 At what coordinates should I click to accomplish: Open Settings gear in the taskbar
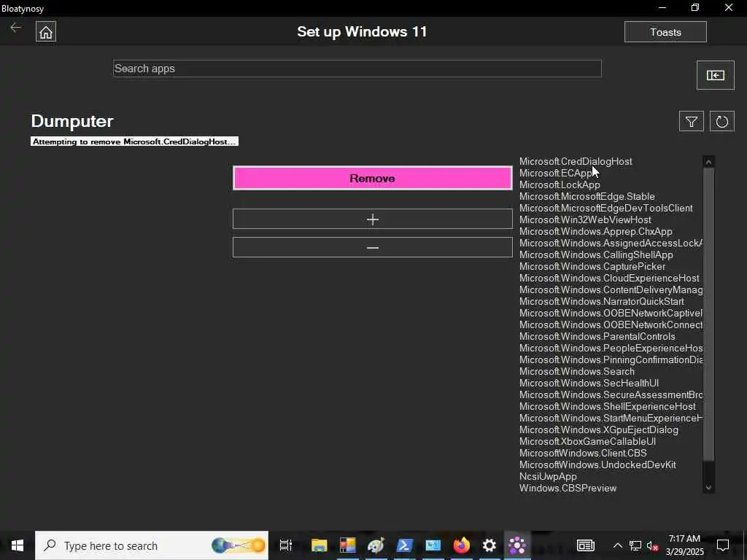489,545
